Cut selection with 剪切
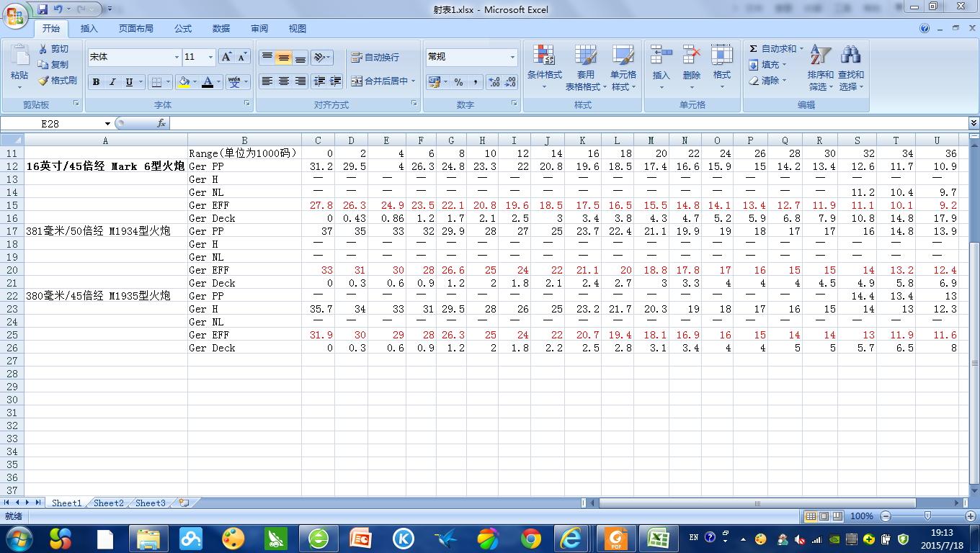The height and width of the screenshot is (553, 980). click(x=54, y=49)
